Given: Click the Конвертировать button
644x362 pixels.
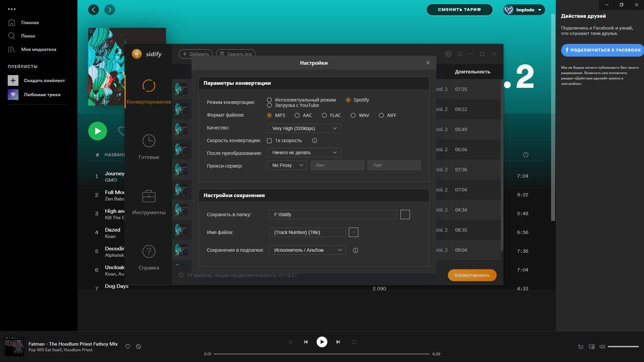Looking at the screenshot, I should [472, 275].
